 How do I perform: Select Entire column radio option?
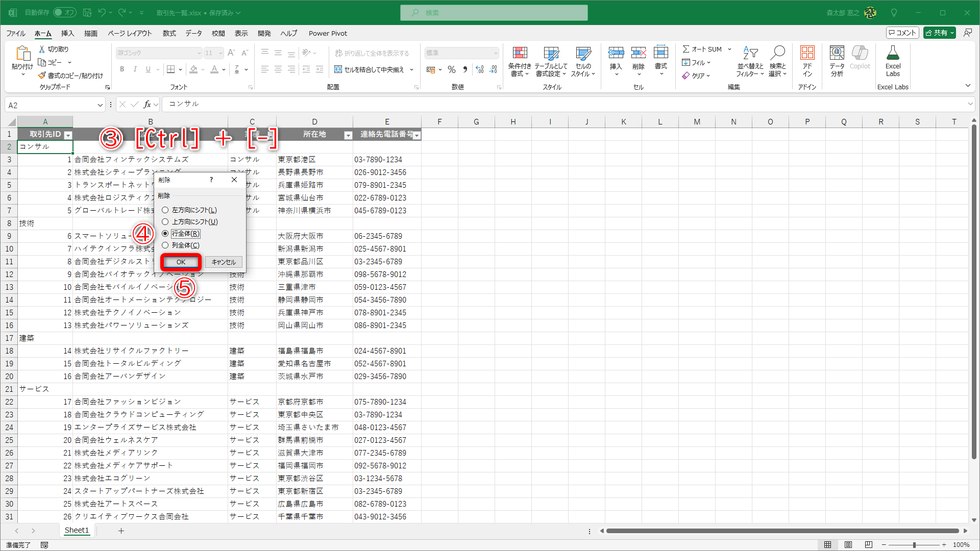(165, 245)
